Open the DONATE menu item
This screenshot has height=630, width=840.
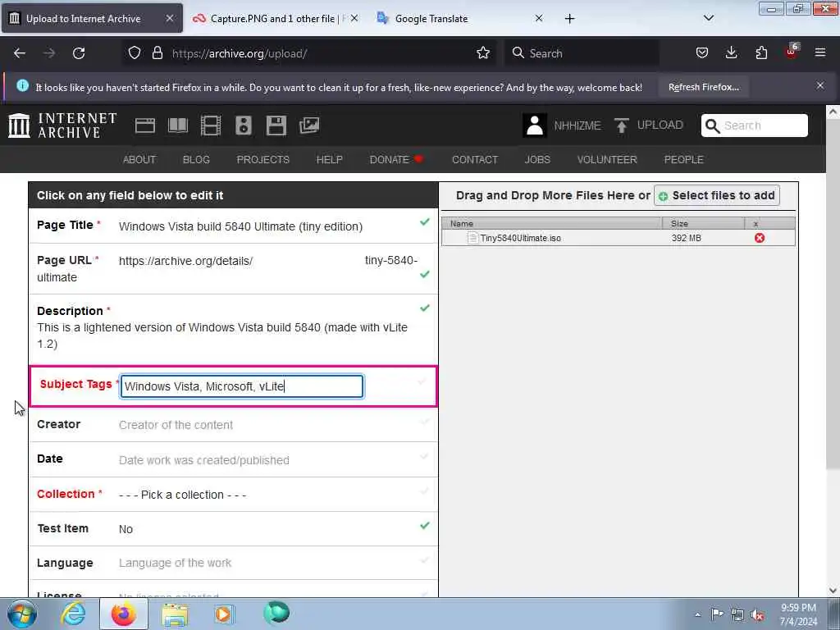pyautogui.click(x=396, y=160)
